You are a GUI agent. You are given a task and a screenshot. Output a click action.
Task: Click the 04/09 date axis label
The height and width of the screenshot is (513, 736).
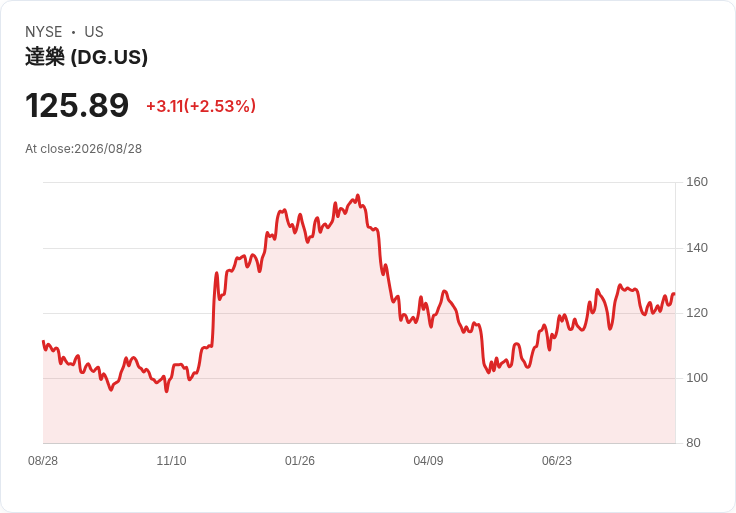coord(428,460)
